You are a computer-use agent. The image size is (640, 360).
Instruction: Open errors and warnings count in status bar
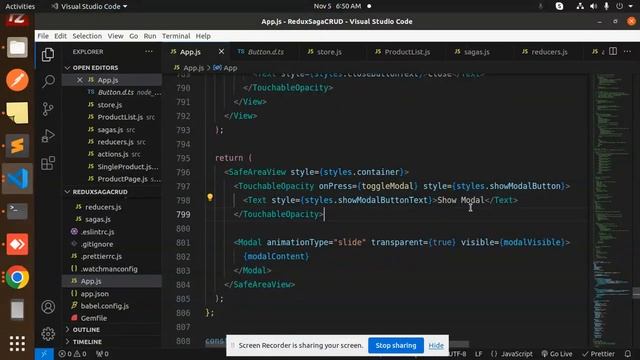tap(72, 354)
